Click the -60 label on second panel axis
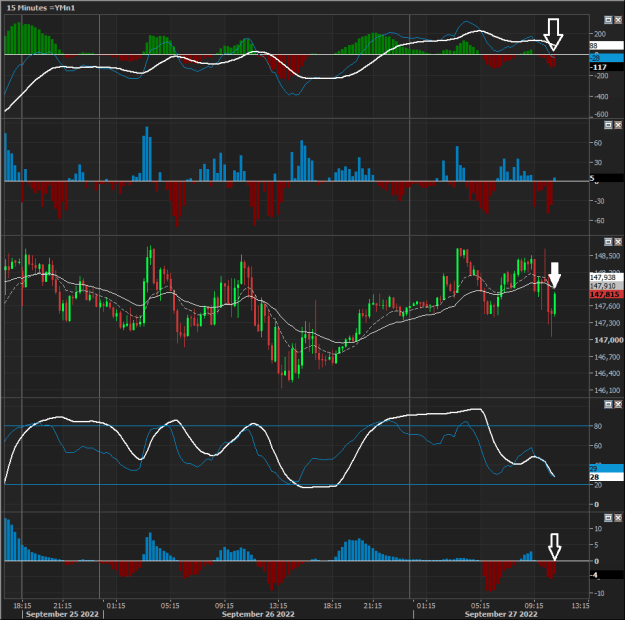 [599, 220]
